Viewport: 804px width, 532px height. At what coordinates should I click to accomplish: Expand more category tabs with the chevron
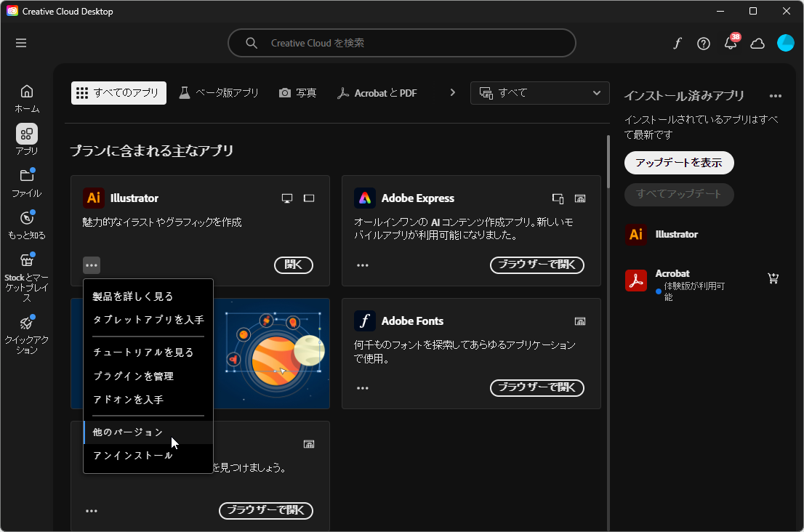tap(452, 93)
